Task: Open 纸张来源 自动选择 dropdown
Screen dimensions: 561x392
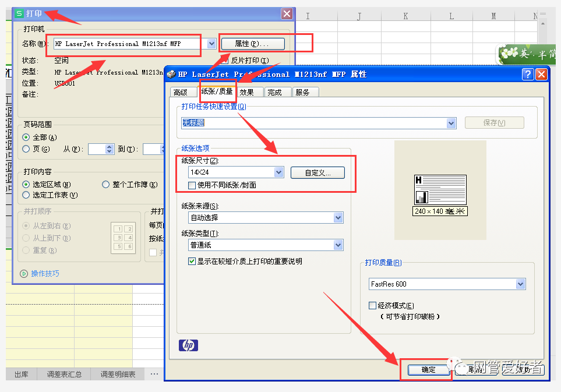Action: [338, 217]
